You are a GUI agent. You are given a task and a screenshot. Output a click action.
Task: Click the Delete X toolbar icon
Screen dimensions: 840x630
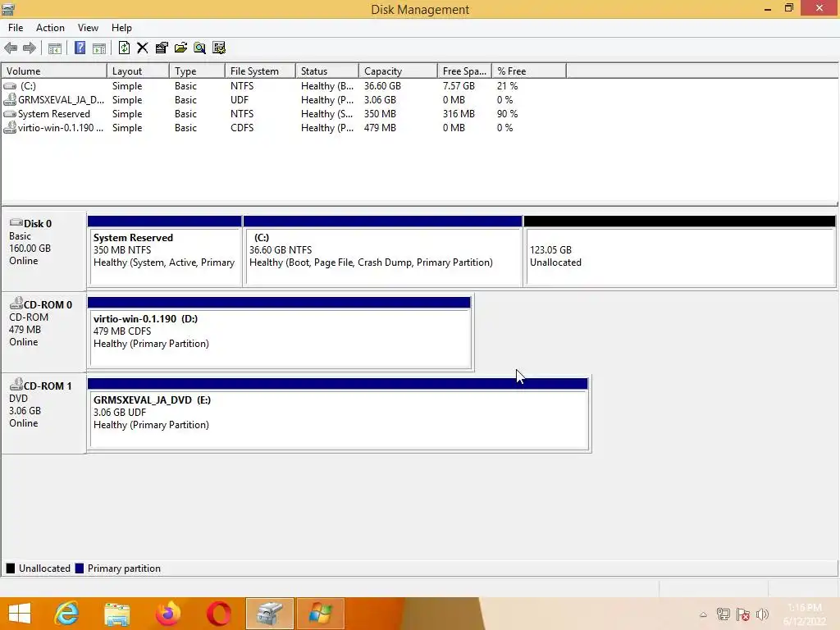pos(143,48)
